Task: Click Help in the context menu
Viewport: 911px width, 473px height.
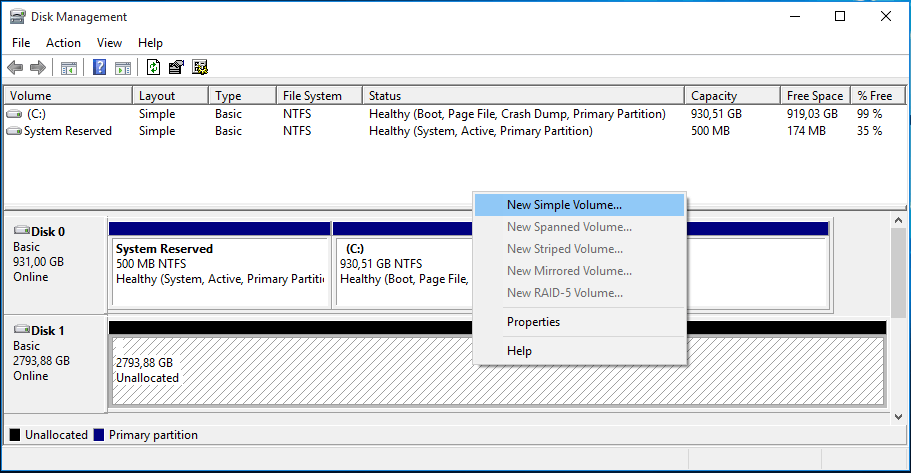Action: point(519,351)
